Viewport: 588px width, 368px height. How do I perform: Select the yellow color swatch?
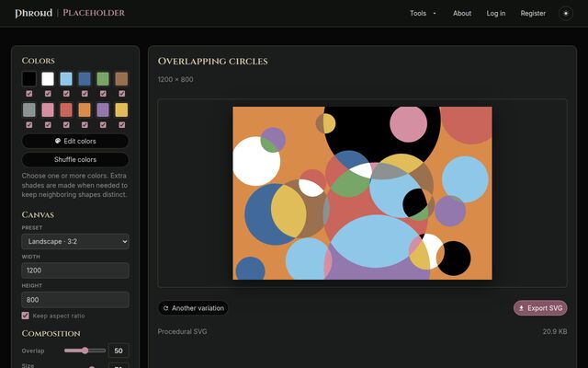point(121,110)
